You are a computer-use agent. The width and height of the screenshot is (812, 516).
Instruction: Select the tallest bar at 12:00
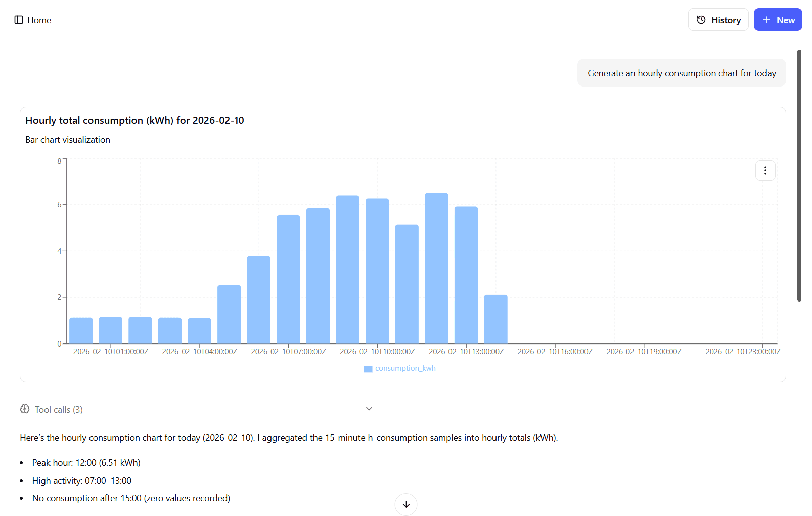(x=436, y=268)
